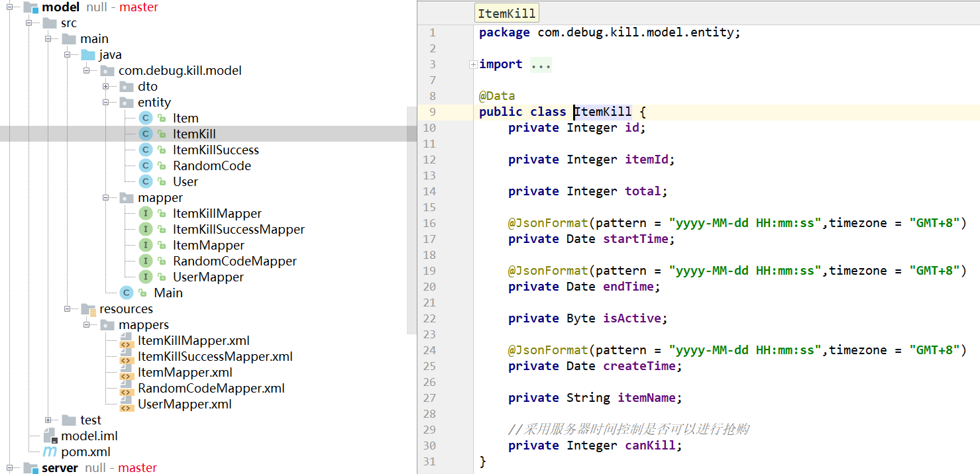Click the ItemKill class name in editor
The width and height of the screenshot is (980, 474).
(603, 112)
